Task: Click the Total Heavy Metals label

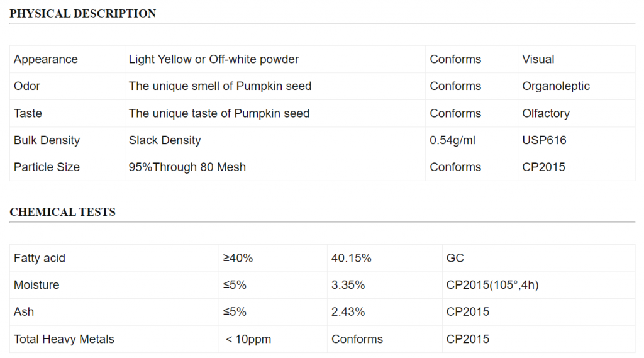Action: click(x=64, y=339)
